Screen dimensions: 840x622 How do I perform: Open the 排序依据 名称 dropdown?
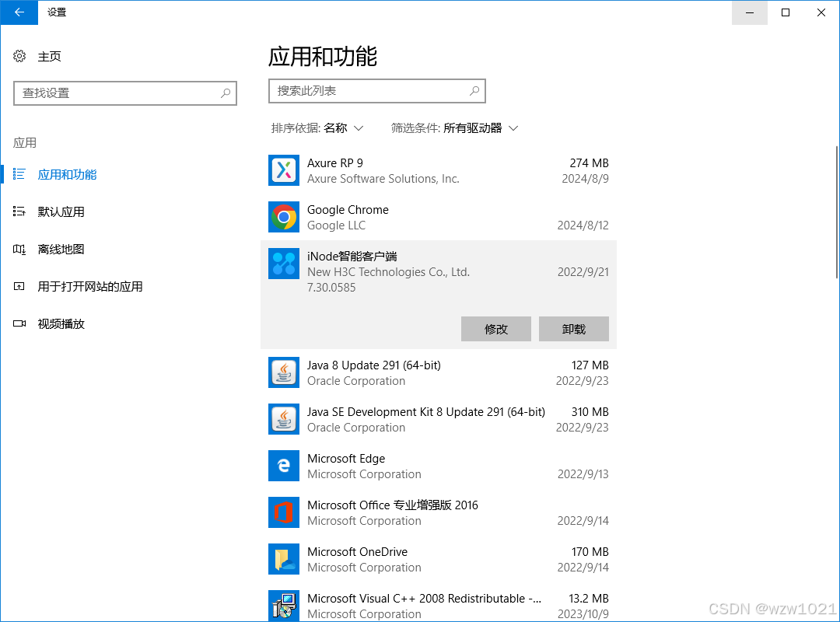click(x=317, y=128)
